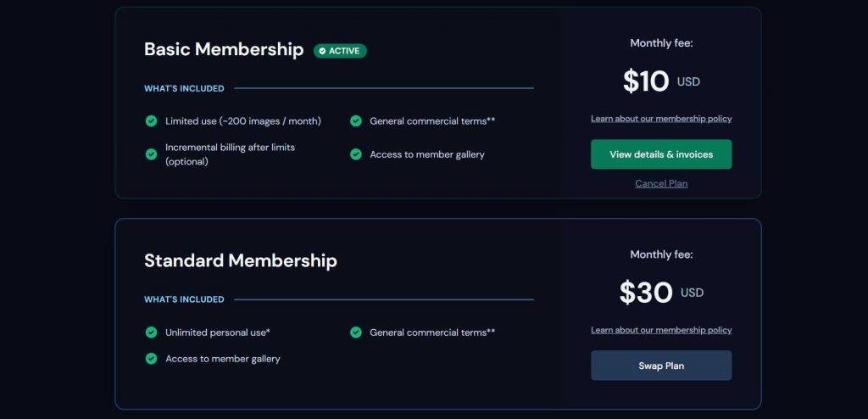This screenshot has height=419, width=868.
Task: Click the $10 USD monthly price
Action: [660, 81]
